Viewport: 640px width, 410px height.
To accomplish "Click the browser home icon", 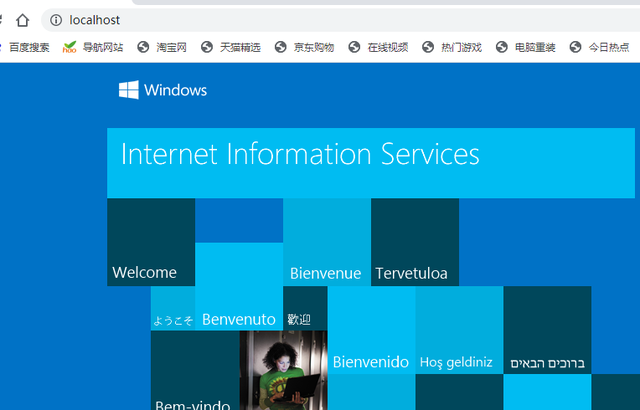I will point(22,20).
